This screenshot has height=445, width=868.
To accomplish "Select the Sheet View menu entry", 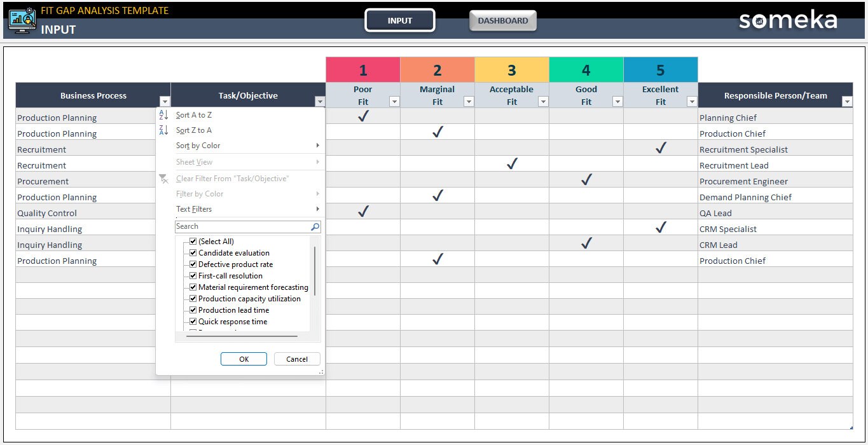I will tap(240, 162).
